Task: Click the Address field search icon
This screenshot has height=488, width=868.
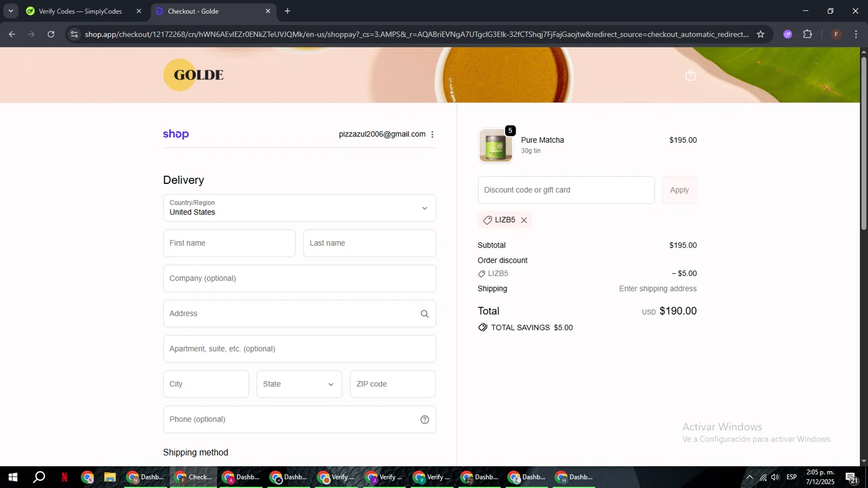Action: coord(424,314)
